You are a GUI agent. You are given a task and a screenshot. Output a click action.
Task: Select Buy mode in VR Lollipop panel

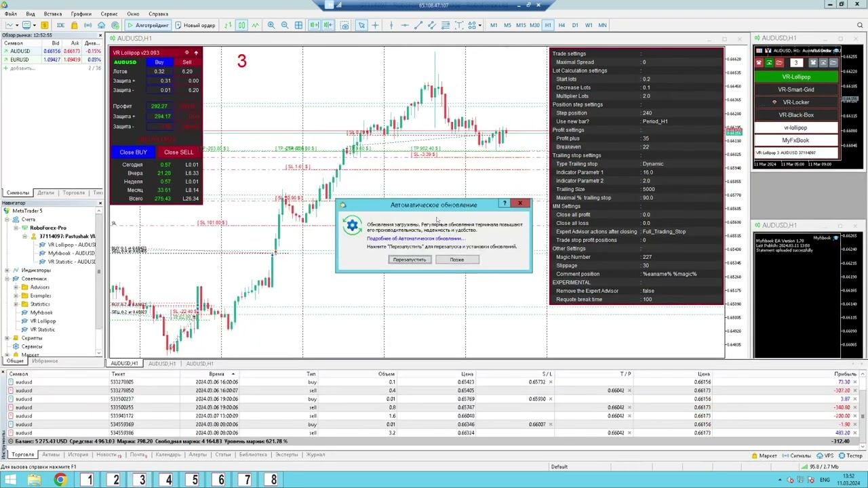coord(159,62)
